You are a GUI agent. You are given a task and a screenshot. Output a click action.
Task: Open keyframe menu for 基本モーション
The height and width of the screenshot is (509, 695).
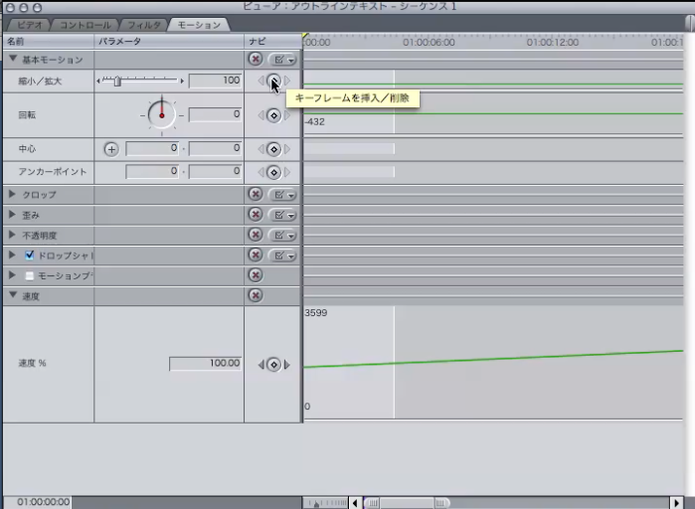coord(282,59)
